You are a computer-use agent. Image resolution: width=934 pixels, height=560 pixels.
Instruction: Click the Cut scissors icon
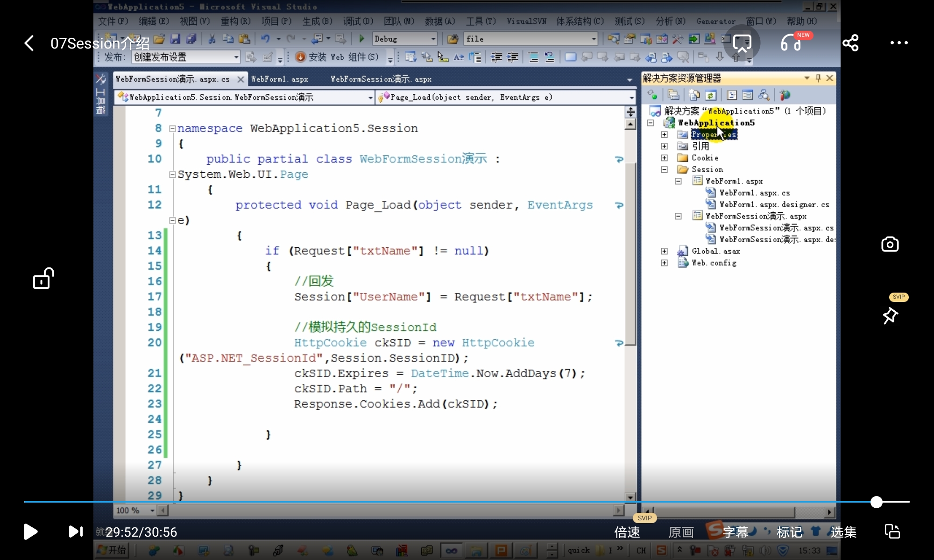(212, 39)
